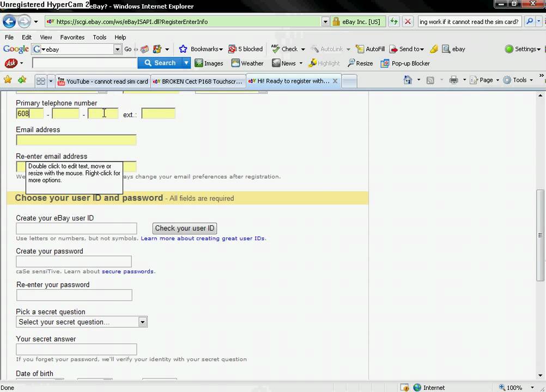Image resolution: width=546 pixels, height=392 pixels.
Task: Click the Send to toolbar icon
Action: coord(393,49)
